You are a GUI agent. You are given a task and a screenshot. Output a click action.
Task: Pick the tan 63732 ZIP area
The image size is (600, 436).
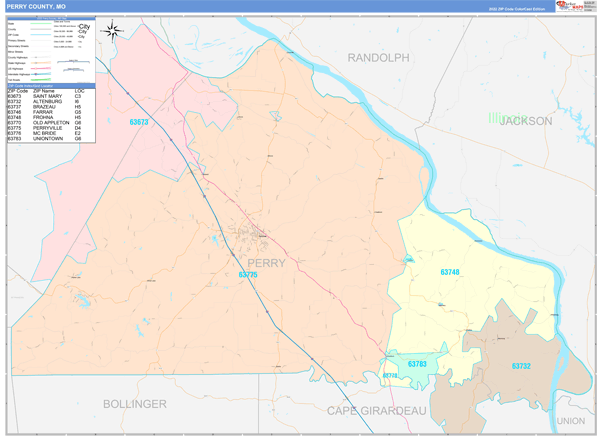(520, 367)
